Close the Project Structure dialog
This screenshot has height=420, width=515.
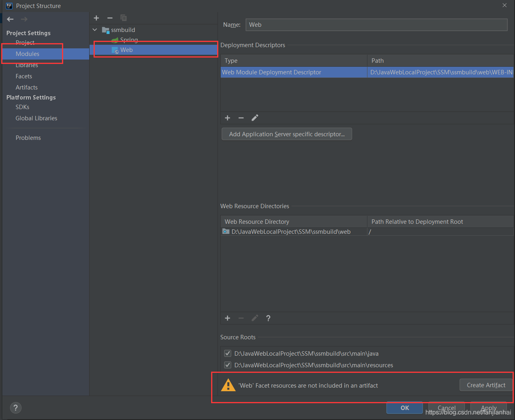(505, 5)
